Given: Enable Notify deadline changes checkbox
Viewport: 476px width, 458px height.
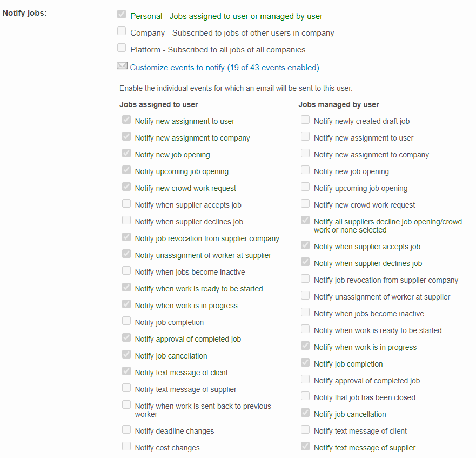Looking at the screenshot, I should tap(126, 430).
